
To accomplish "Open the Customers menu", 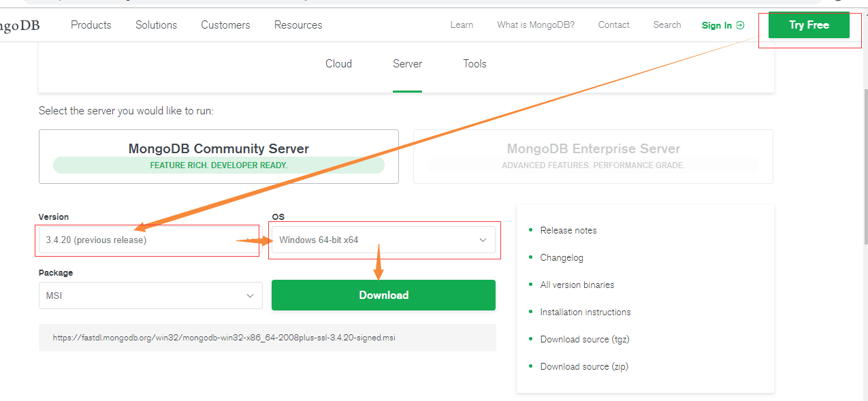I will click(x=225, y=25).
